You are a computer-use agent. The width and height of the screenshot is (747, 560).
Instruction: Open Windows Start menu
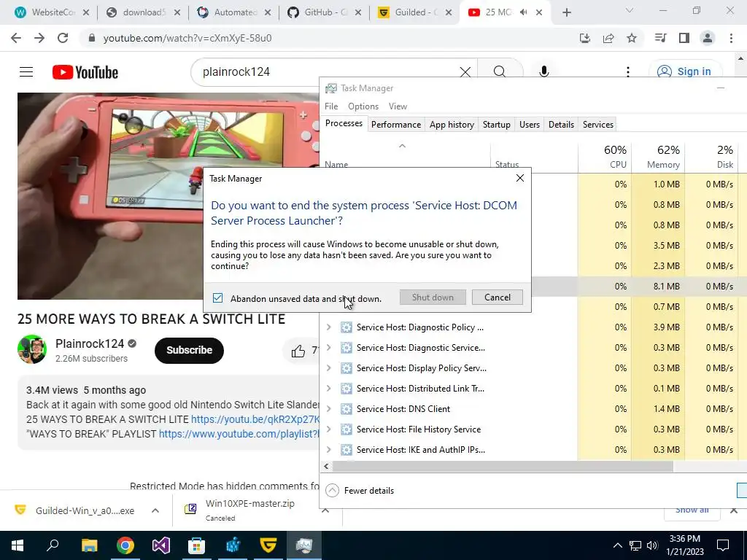(x=18, y=545)
